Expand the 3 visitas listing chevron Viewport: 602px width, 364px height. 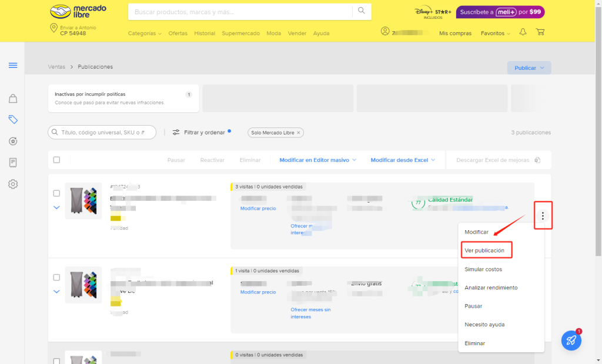57,207
